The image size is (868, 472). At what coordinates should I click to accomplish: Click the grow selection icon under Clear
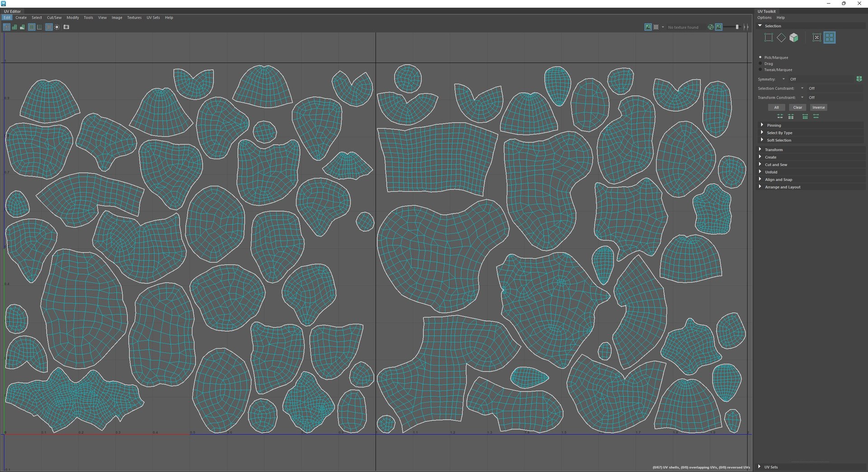[x=805, y=117]
